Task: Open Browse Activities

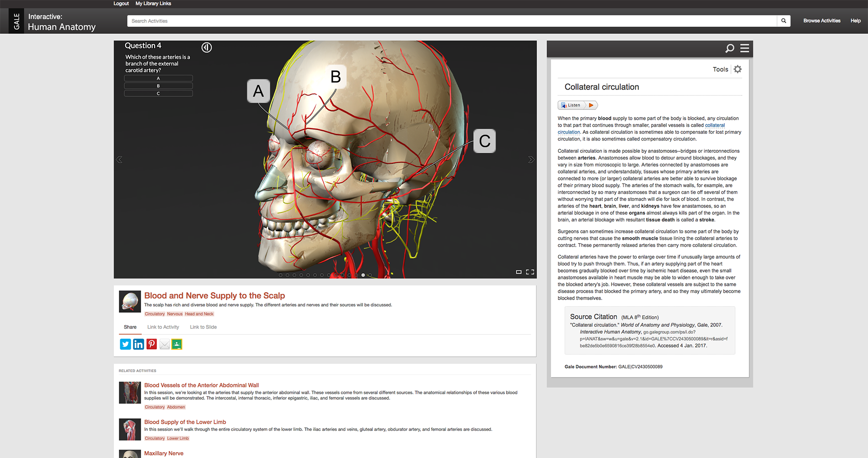Action: (x=822, y=21)
